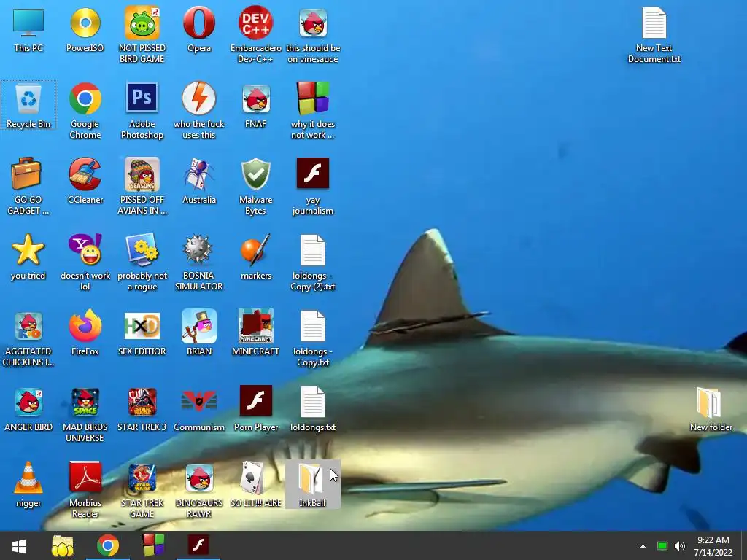
Task: Open the volume speaker control
Action: (x=679, y=546)
